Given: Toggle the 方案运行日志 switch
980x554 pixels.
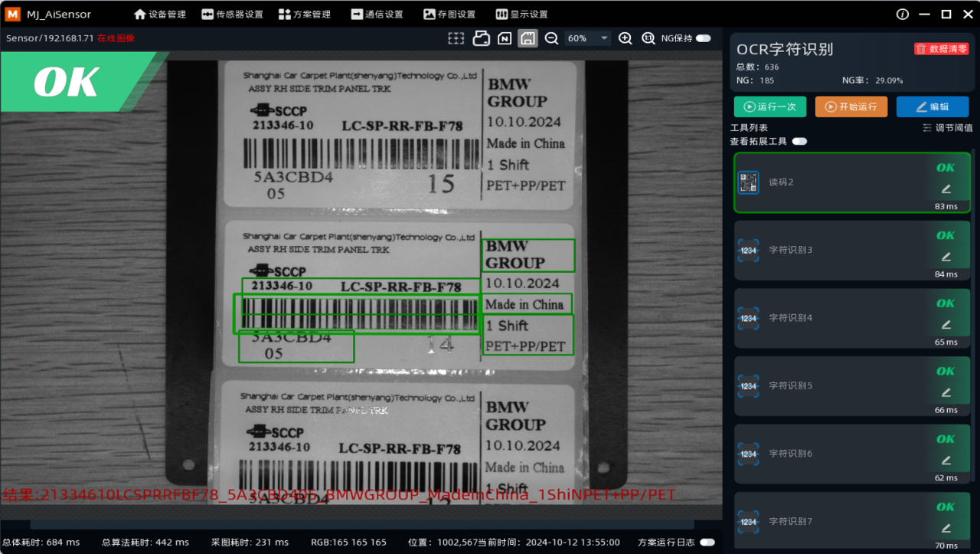Looking at the screenshot, I should coord(707,543).
